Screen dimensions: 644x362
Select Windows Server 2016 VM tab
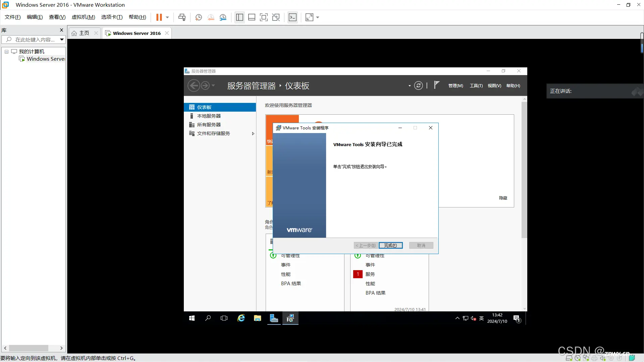pyautogui.click(x=136, y=33)
